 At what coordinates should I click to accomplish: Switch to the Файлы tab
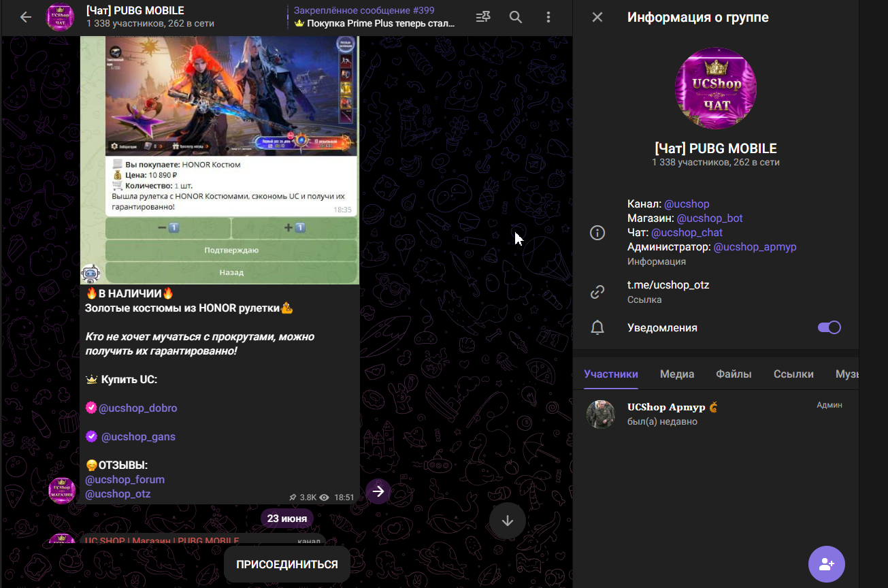pyautogui.click(x=734, y=374)
